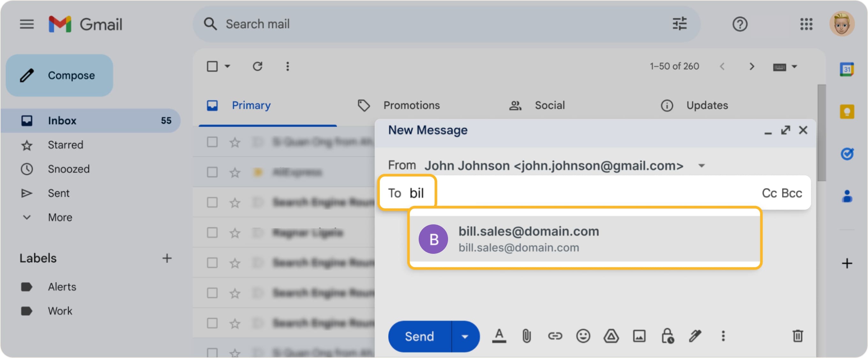Expand the More section in the sidebar
Viewport: 868px width, 358px height.
[60, 218]
